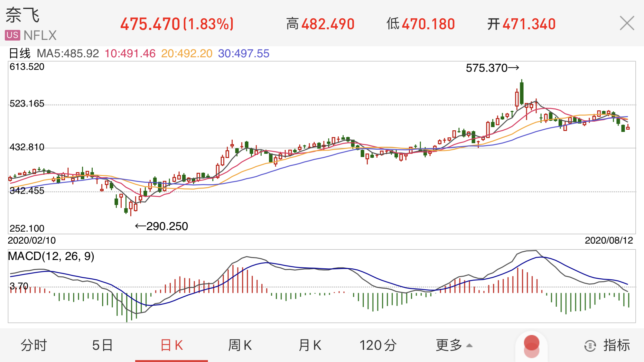This screenshot has height=362, width=644.
Task: Tap the pink MA10 491.46 label
Action: (x=130, y=53)
